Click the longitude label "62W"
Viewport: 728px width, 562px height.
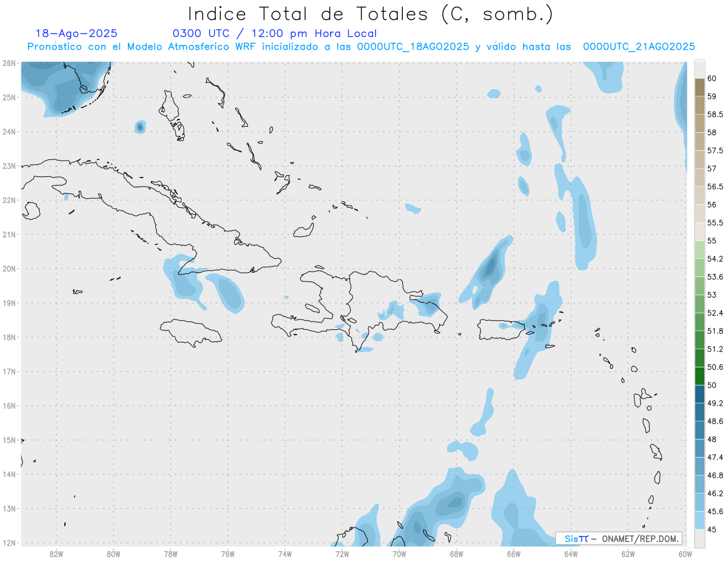[x=628, y=554]
